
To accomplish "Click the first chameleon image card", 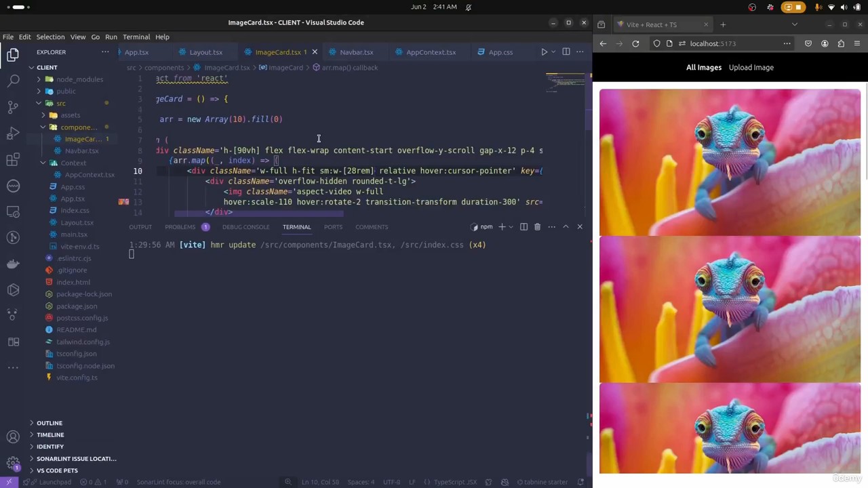I will [730, 162].
